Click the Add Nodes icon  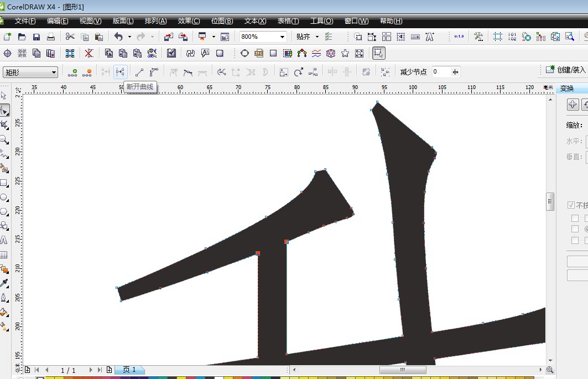[72, 72]
